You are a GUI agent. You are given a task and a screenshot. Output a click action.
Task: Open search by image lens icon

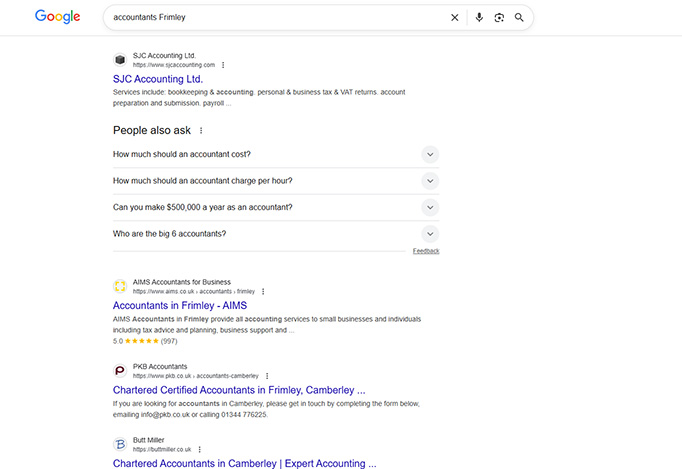coord(499,17)
